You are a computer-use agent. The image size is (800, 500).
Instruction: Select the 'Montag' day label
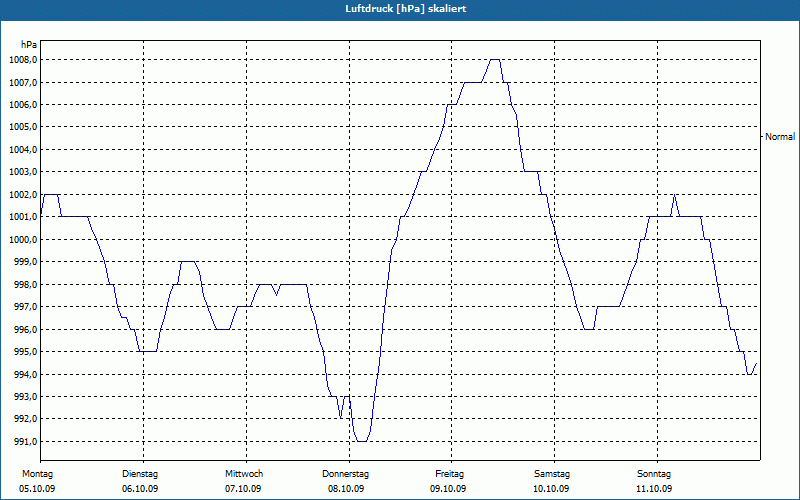37,474
